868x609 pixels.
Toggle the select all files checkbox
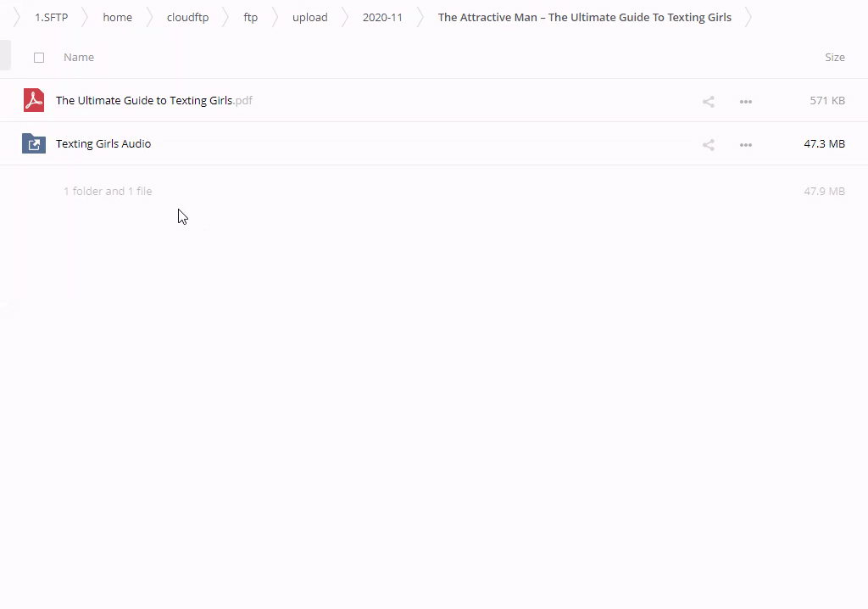click(x=39, y=58)
